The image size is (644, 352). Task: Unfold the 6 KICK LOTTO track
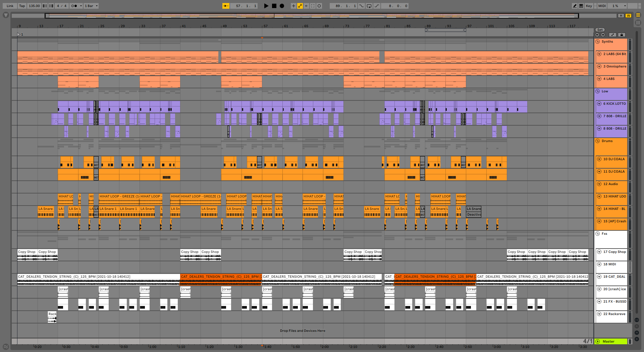click(599, 104)
